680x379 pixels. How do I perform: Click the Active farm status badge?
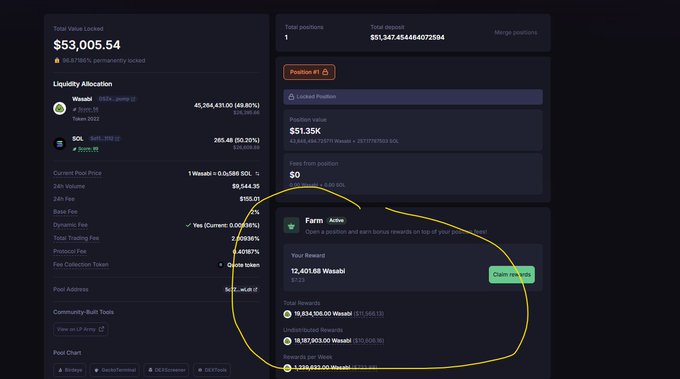[x=336, y=220]
